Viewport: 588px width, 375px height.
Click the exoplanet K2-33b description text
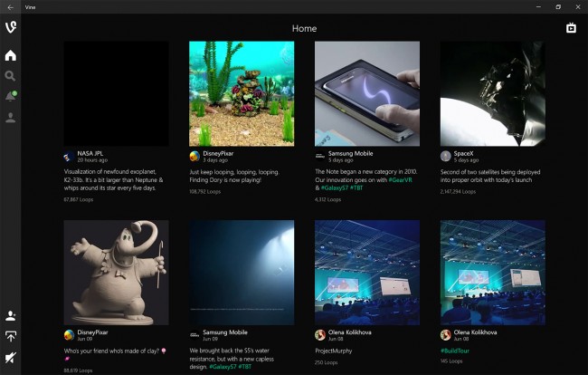tap(114, 180)
